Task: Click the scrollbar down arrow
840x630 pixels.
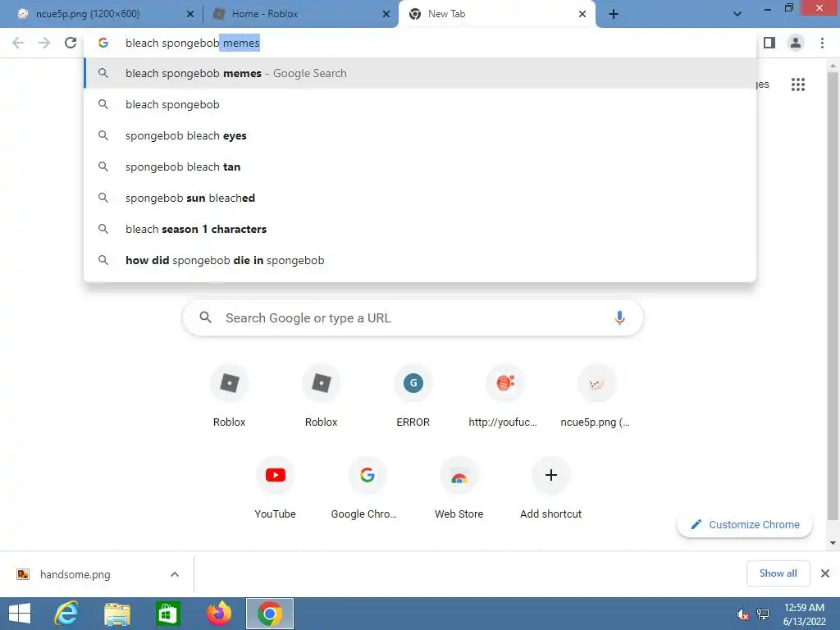Action: (833, 543)
